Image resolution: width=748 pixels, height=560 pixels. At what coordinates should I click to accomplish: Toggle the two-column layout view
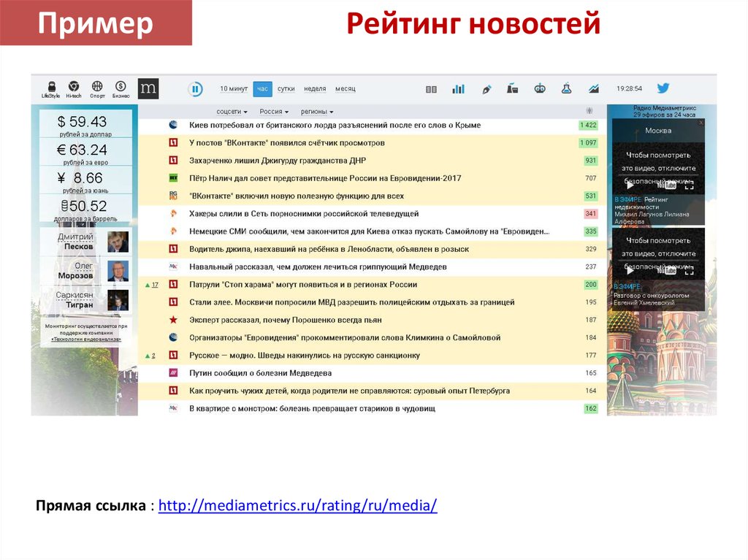(x=431, y=89)
